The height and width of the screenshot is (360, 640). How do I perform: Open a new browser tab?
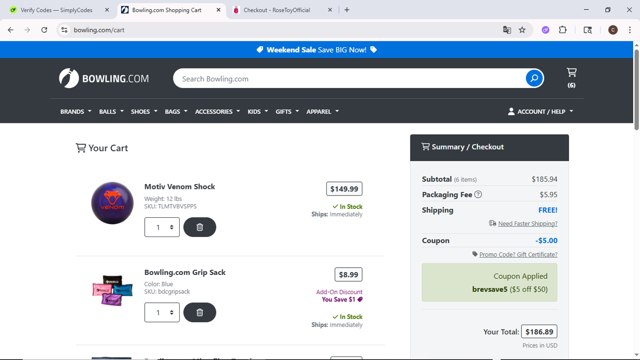tap(347, 10)
